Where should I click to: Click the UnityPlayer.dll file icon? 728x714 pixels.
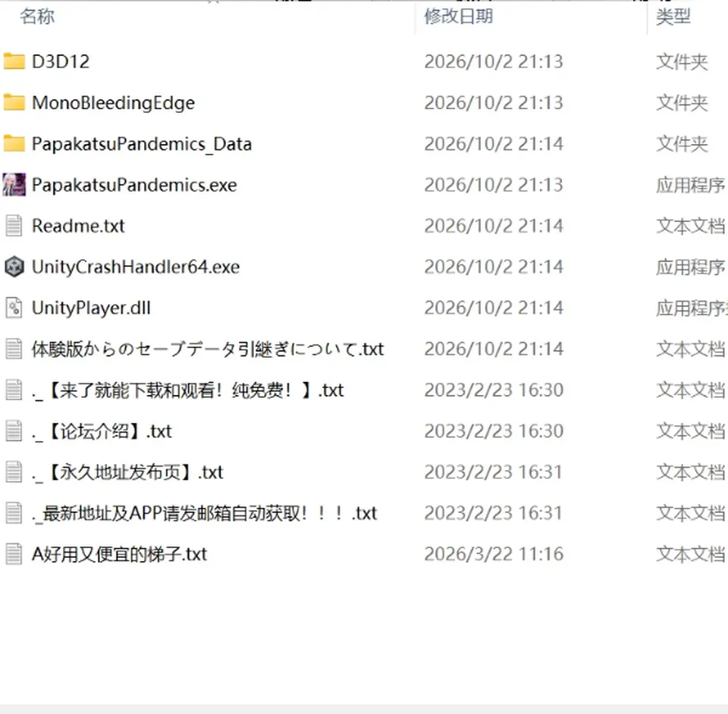[14, 308]
